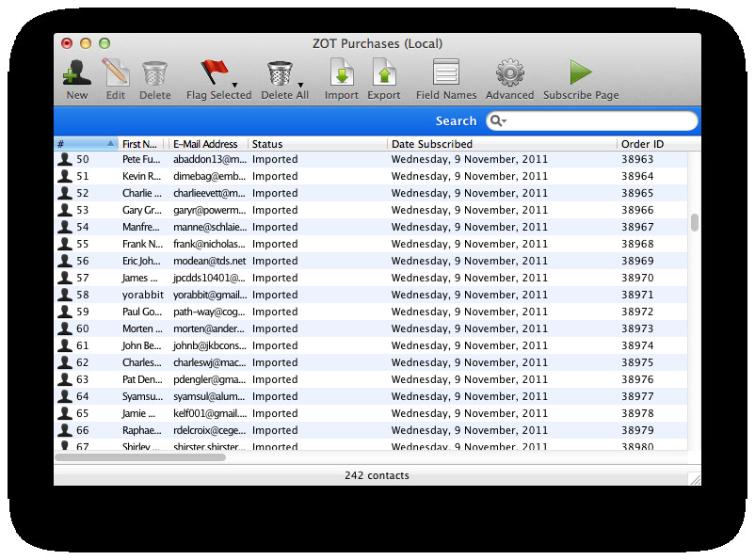
Task: Select contact icon in row 58
Action: (x=65, y=295)
